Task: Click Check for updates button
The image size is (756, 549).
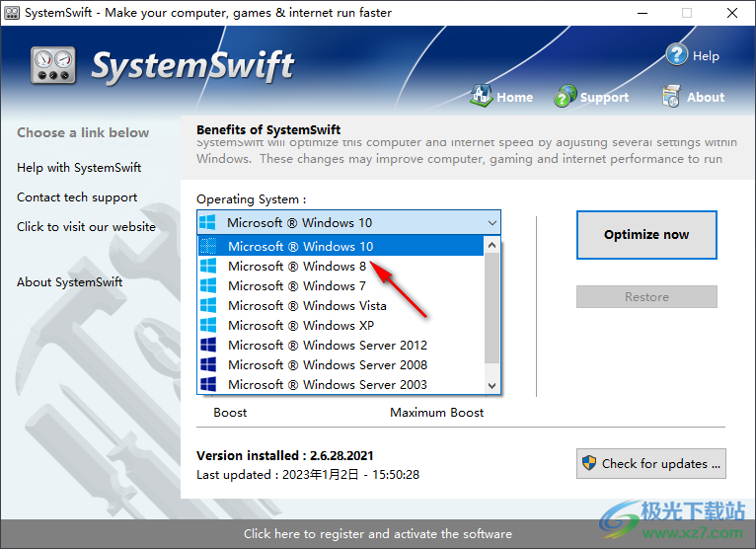Action: [x=651, y=464]
